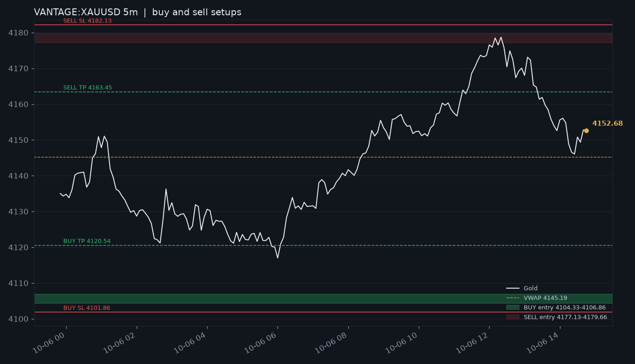
Task: Click the green BUY entry legend swatch
Action: coord(513,307)
